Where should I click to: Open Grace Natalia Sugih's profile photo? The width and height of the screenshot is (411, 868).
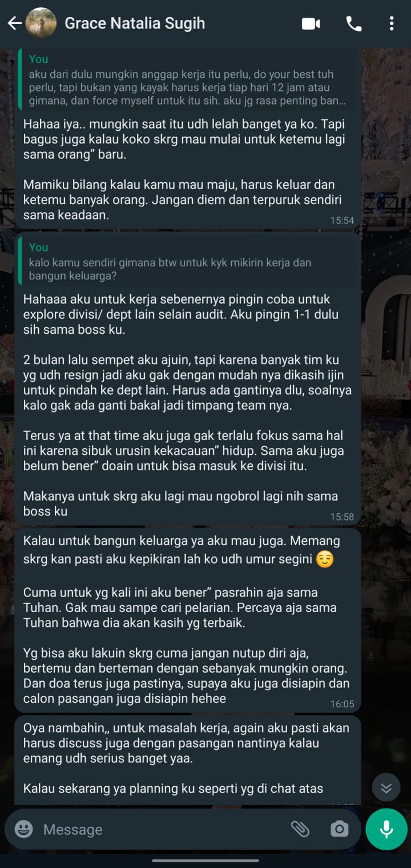41,23
